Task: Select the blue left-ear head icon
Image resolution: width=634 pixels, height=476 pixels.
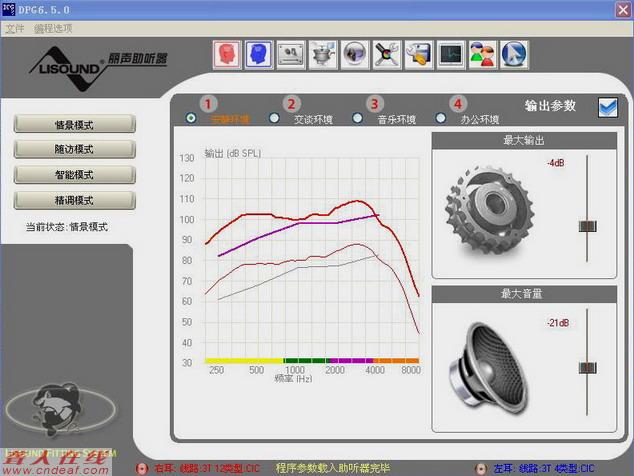Action: tap(259, 55)
